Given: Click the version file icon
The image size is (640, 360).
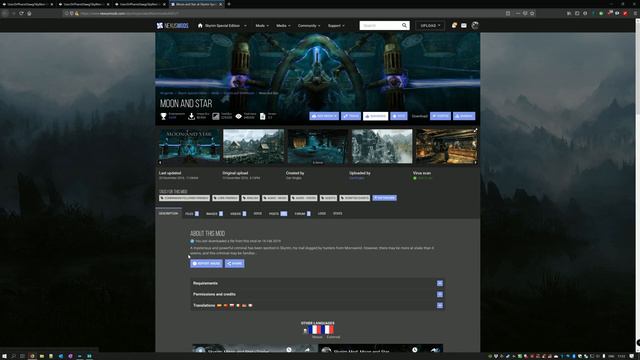Looking at the screenshot, I should point(262,116).
